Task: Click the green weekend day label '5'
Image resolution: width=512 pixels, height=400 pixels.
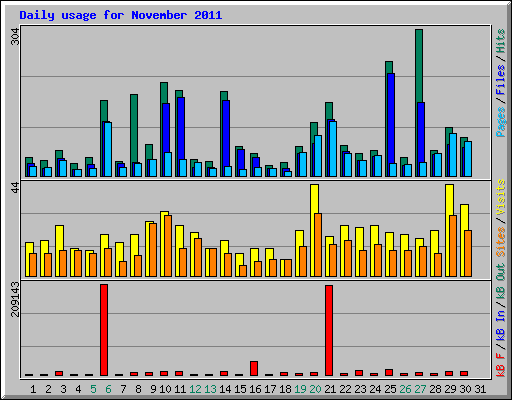Action: point(93,389)
